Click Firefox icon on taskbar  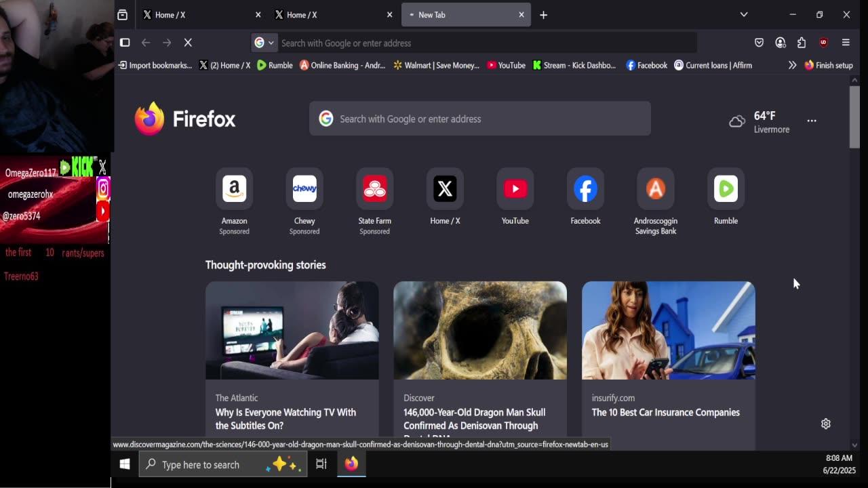pyautogui.click(x=351, y=464)
